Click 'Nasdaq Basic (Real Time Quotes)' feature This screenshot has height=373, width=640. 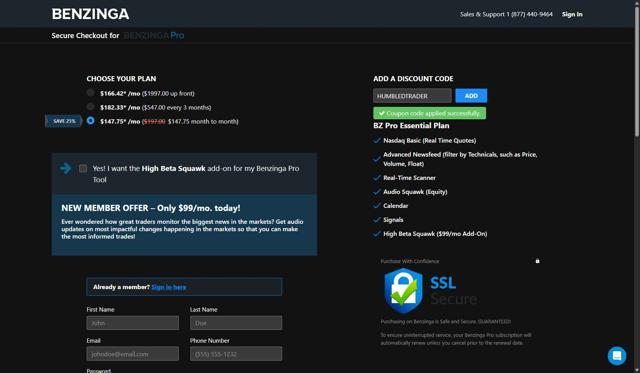tap(429, 140)
